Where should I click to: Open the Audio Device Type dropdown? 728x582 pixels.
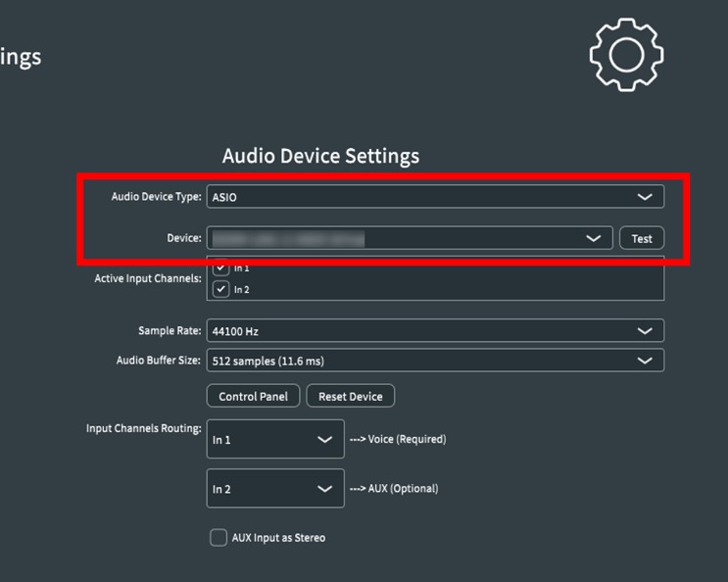pos(435,197)
